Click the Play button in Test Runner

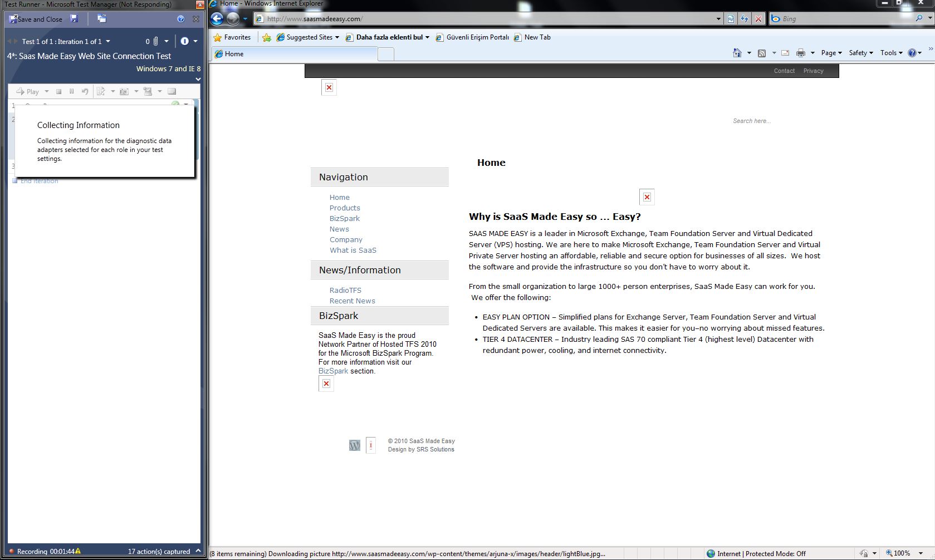pos(28,91)
